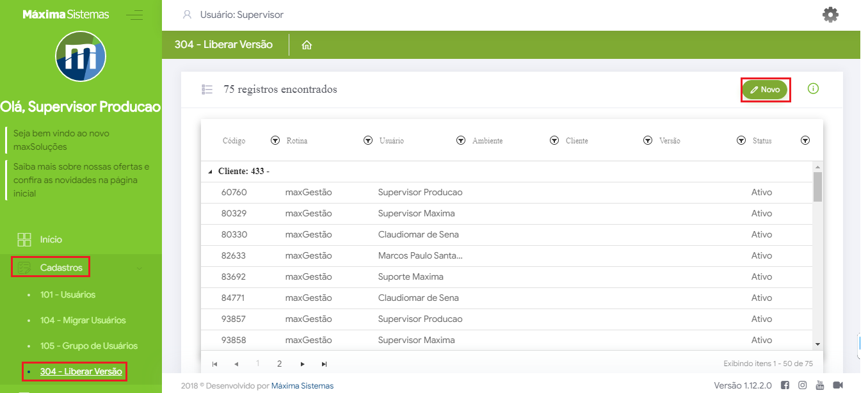868x393 pixels.
Task: Click the Novo button
Action: point(765,90)
